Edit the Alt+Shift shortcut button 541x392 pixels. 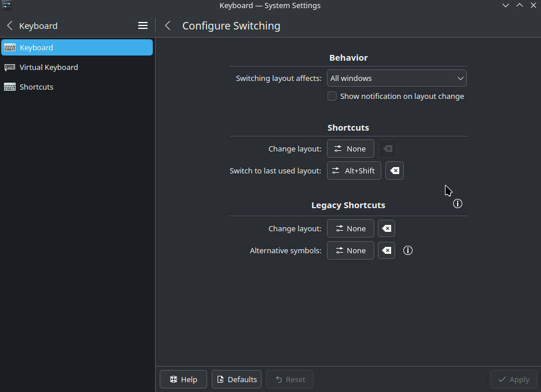coord(354,171)
